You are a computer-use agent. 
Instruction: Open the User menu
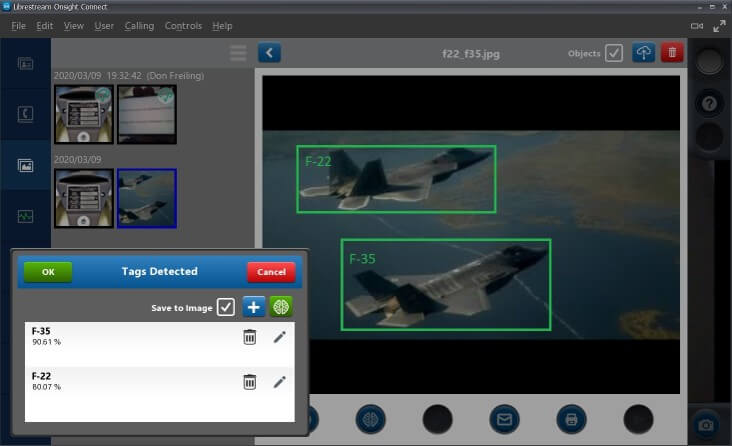(104, 26)
